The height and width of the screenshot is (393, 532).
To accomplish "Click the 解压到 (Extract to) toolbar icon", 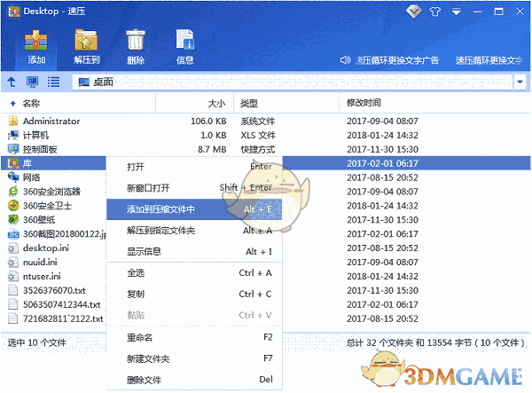I will coord(86,40).
